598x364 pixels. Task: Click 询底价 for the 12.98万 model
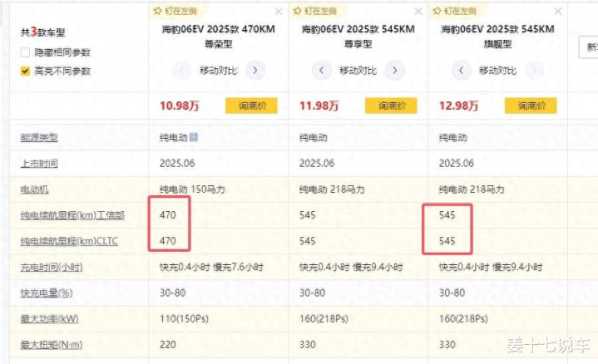click(x=531, y=106)
